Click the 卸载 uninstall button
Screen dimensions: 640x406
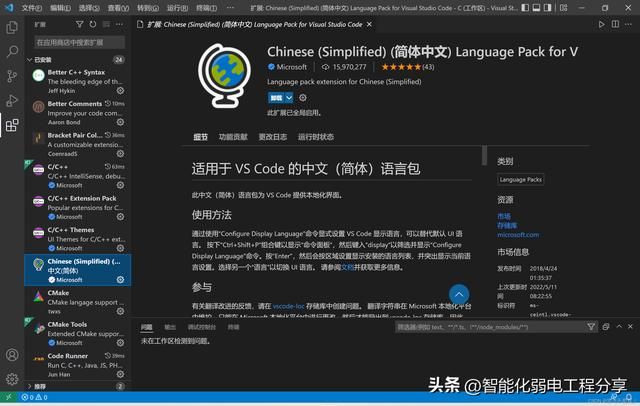pyautogui.click(x=275, y=98)
